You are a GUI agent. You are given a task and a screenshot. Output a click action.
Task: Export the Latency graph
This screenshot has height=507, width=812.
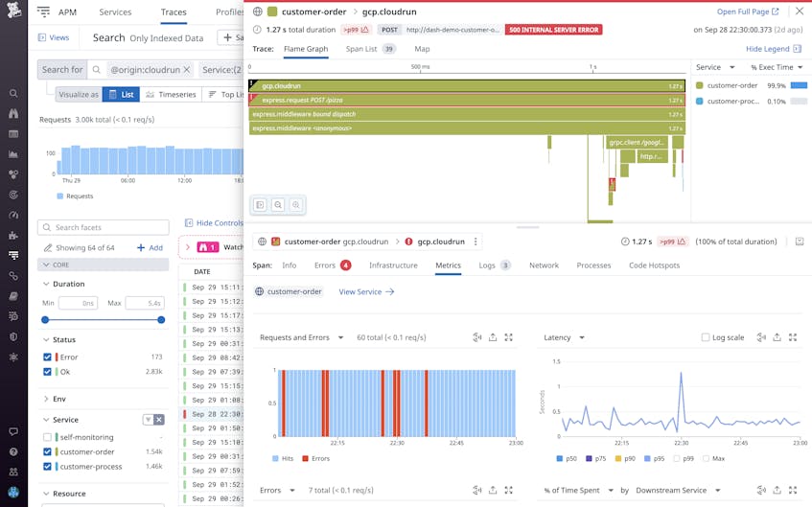[x=777, y=337]
